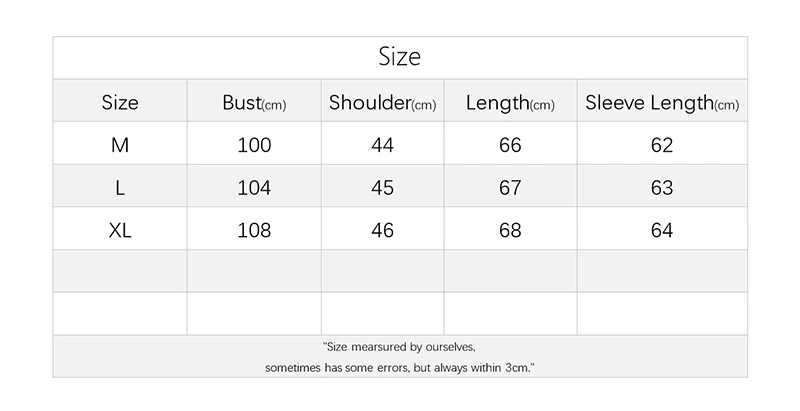Click the Length(cm) column header

click(x=510, y=102)
